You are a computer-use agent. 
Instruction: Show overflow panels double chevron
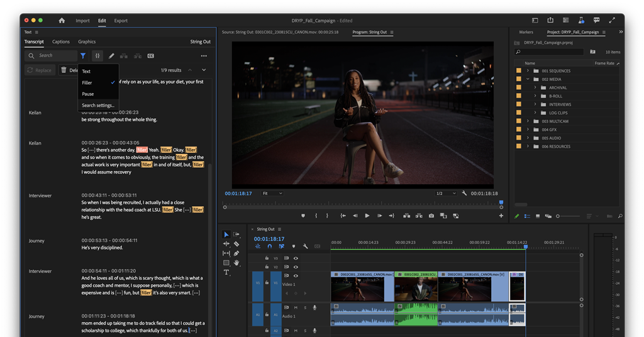click(621, 31)
